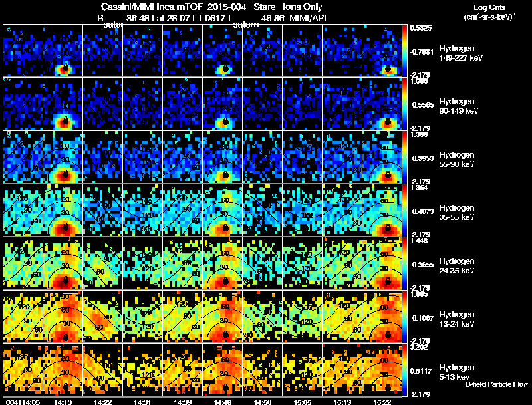Click the 15:22 time axis label
This screenshot has width=532, height=405.
coord(382,402)
